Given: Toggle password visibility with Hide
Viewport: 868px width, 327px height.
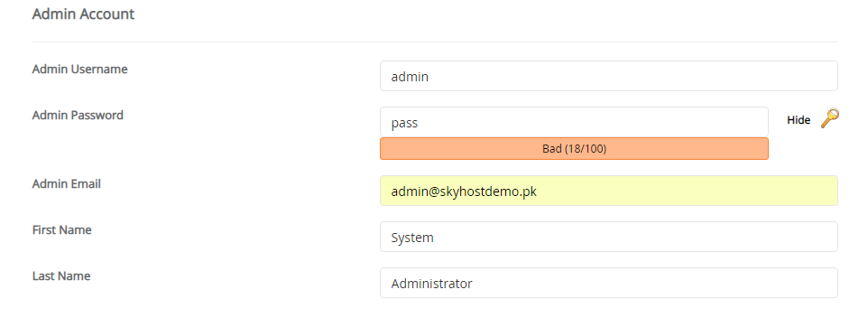Looking at the screenshot, I should click(799, 120).
